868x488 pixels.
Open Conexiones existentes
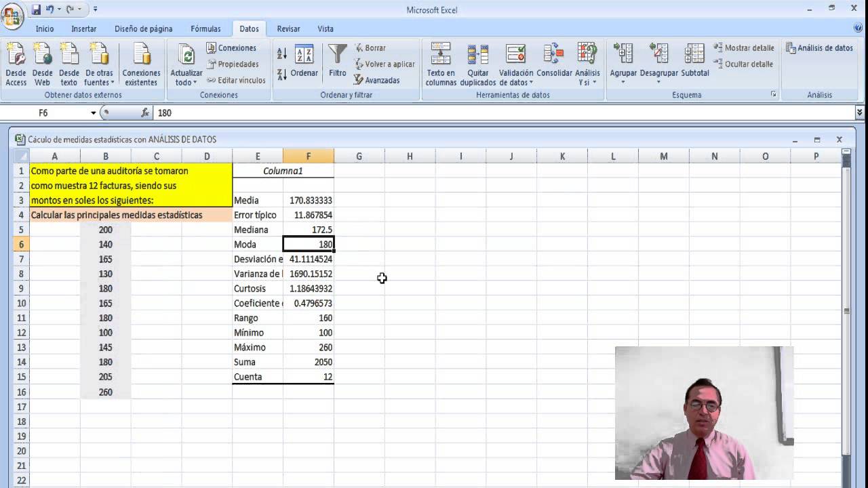point(141,64)
